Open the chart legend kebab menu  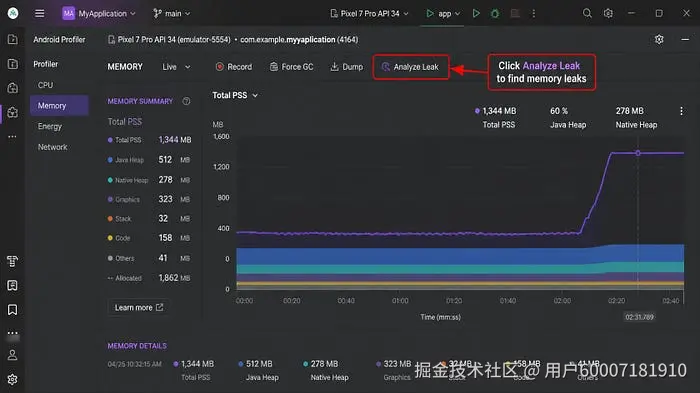pyautogui.click(x=681, y=111)
